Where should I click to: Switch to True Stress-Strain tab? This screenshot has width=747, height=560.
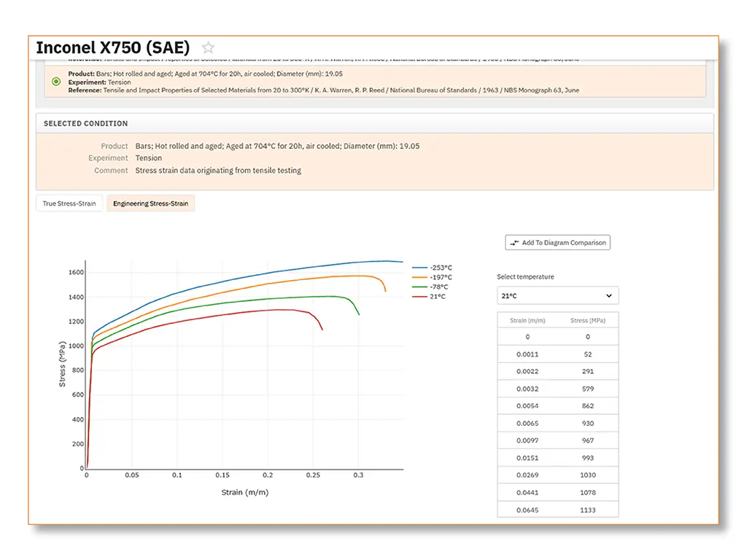pos(69,203)
